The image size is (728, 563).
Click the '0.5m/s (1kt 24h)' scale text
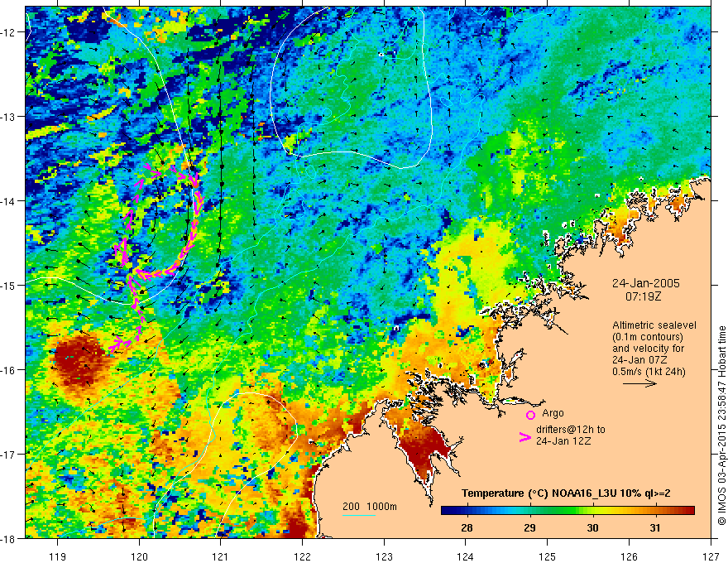(x=649, y=372)
